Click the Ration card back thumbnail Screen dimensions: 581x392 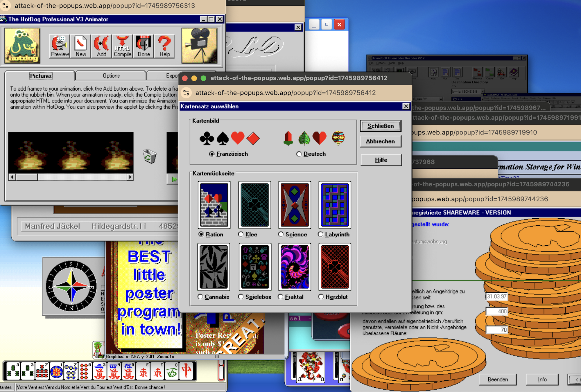pyautogui.click(x=214, y=205)
